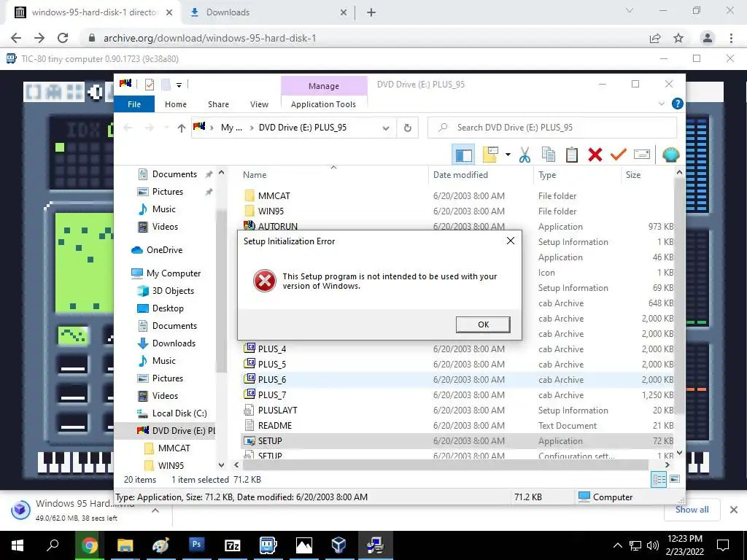Open Downloads in the navigation pane
The width and height of the screenshot is (747, 560).
tap(174, 343)
